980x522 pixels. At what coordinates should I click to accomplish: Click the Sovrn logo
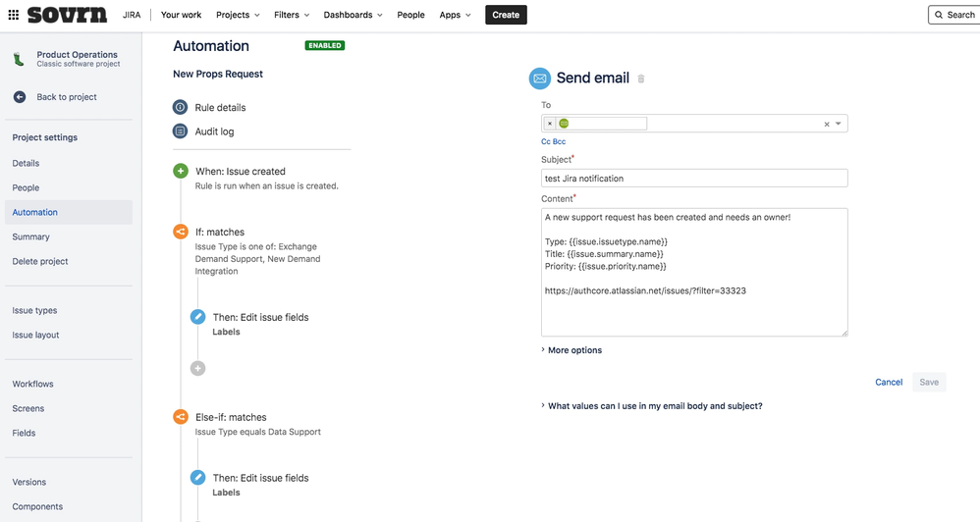67,15
